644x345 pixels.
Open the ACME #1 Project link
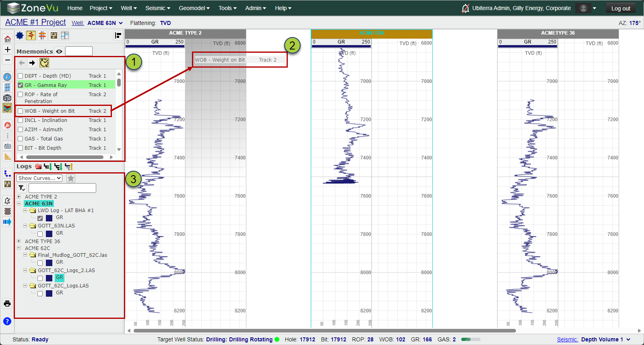click(x=35, y=22)
